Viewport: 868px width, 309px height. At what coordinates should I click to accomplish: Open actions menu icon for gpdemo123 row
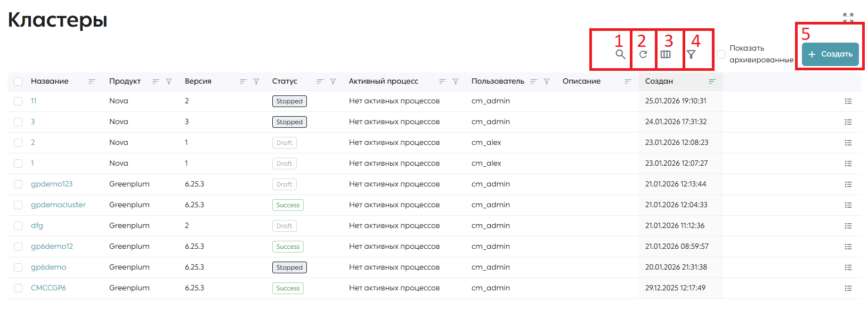pyautogui.click(x=848, y=184)
